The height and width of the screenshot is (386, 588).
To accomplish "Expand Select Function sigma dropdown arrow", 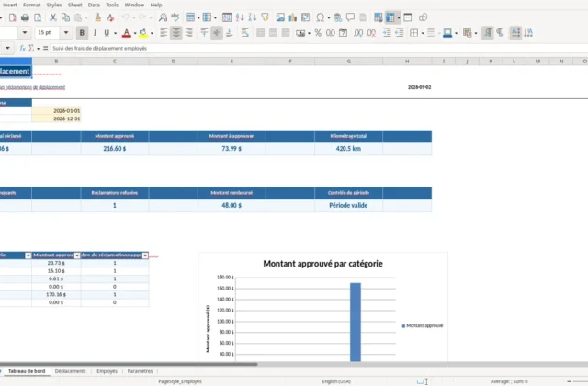I will (x=39, y=49).
